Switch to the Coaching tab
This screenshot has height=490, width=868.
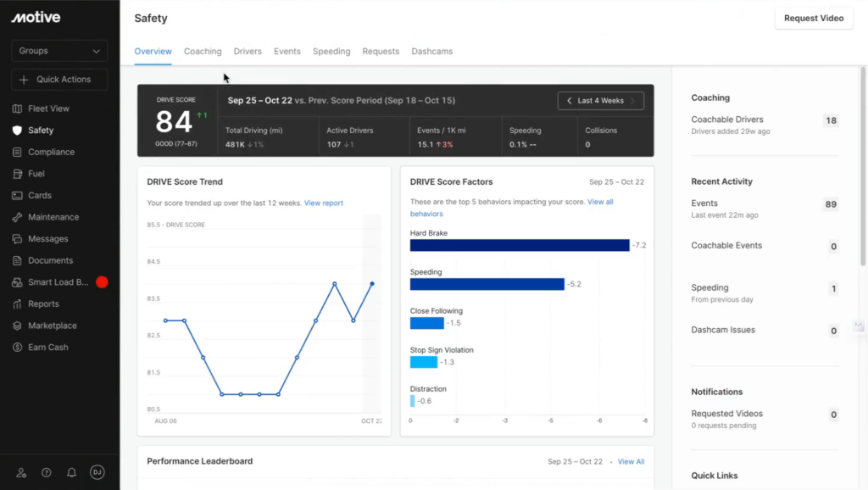click(203, 51)
